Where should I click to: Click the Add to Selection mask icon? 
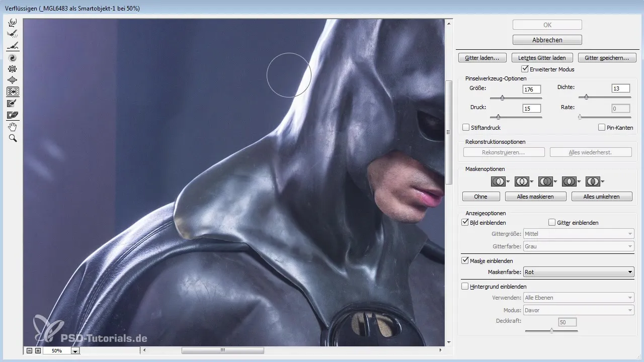tap(522, 182)
